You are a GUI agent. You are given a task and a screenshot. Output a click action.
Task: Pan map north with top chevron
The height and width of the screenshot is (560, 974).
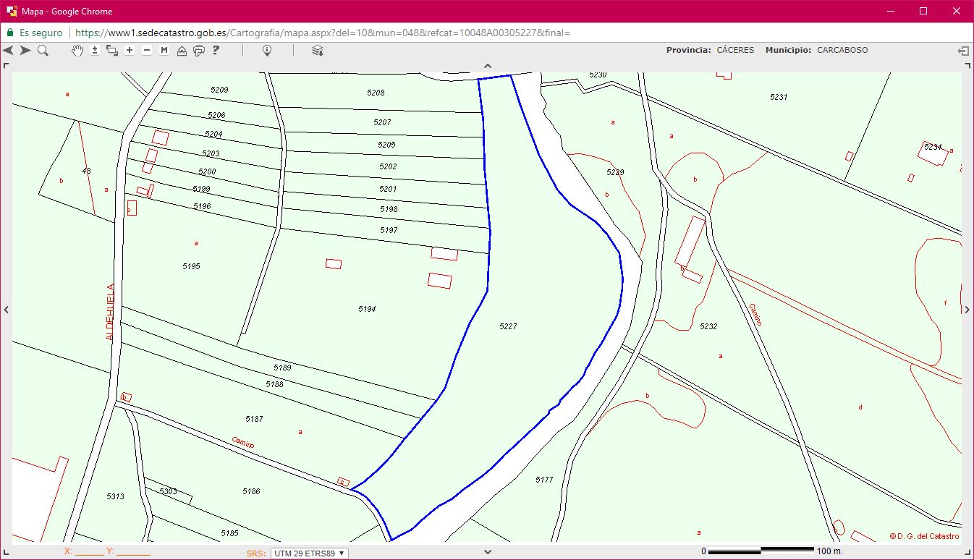coord(487,66)
